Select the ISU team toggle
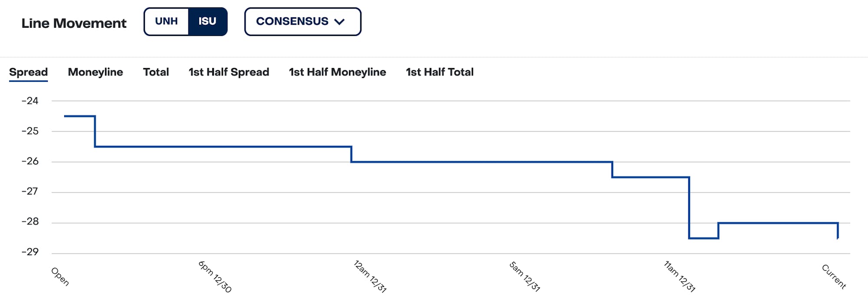Viewport: 868px width, 299px height. (x=207, y=22)
